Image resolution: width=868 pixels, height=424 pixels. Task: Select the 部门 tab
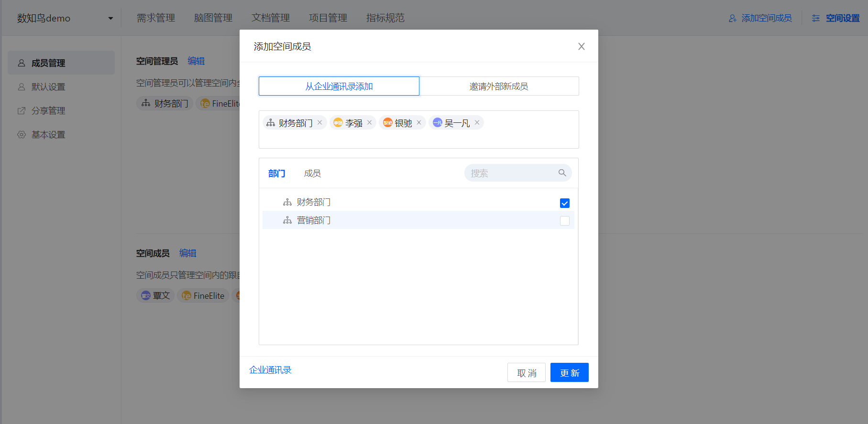click(x=277, y=173)
